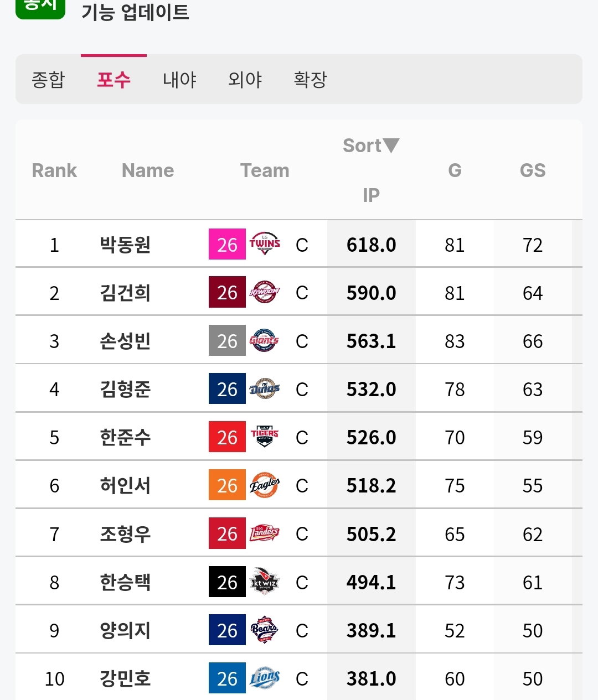
Task: Open the 외야 tab
Action: (x=245, y=80)
